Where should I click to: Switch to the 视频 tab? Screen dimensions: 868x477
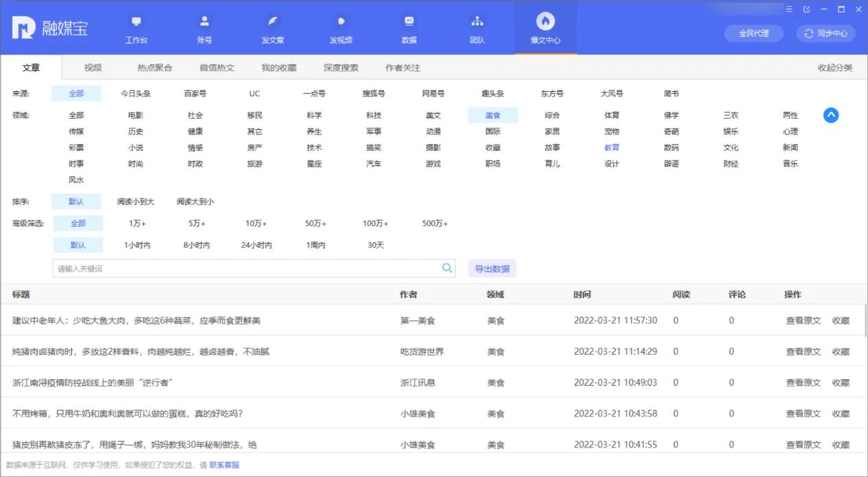pyautogui.click(x=93, y=67)
